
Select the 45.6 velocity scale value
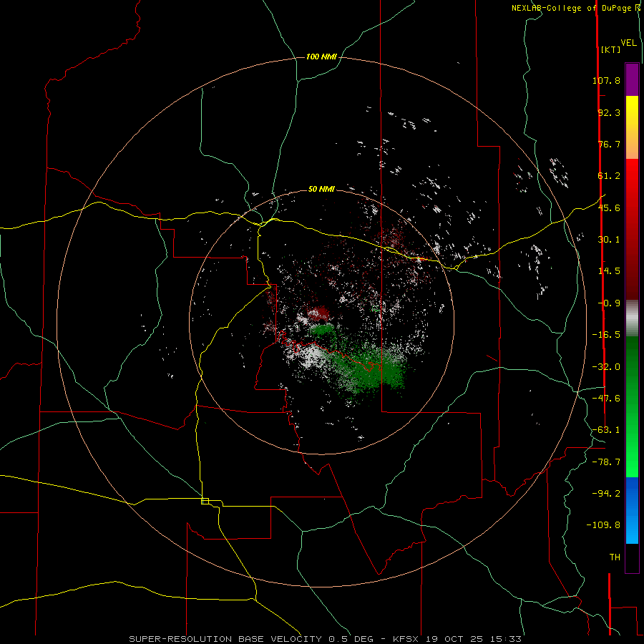[609, 208]
